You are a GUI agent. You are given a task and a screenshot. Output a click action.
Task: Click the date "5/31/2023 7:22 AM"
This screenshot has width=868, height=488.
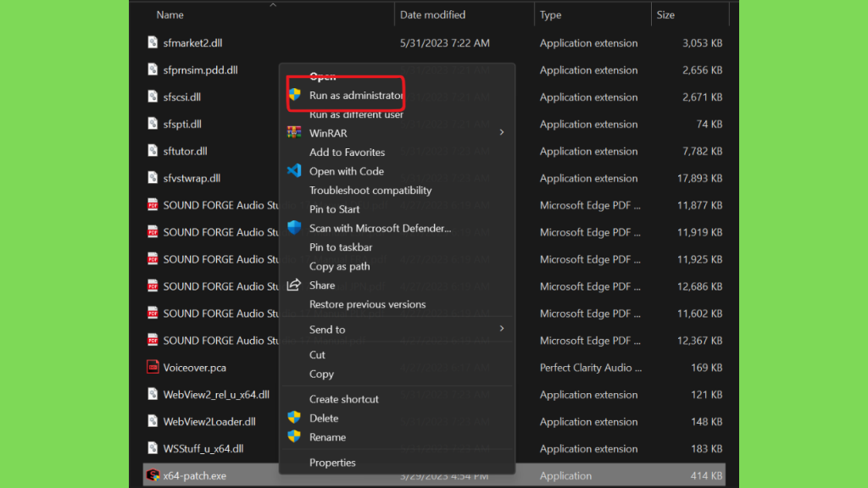pos(445,42)
